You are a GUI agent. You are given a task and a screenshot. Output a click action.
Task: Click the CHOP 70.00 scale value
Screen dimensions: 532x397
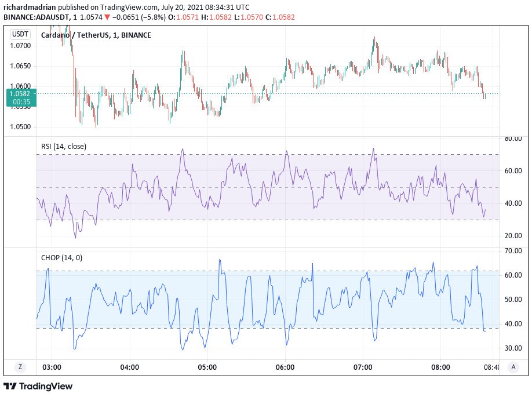tap(513, 251)
